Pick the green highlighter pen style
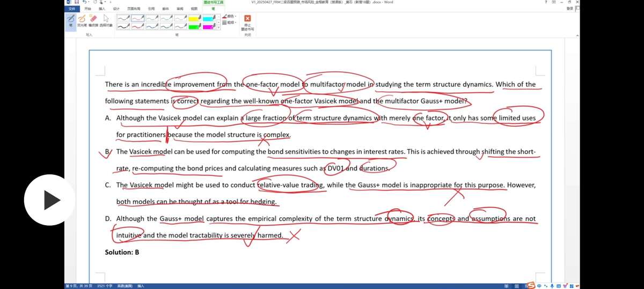The width and height of the screenshot is (644, 289). [x=194, y=26]
